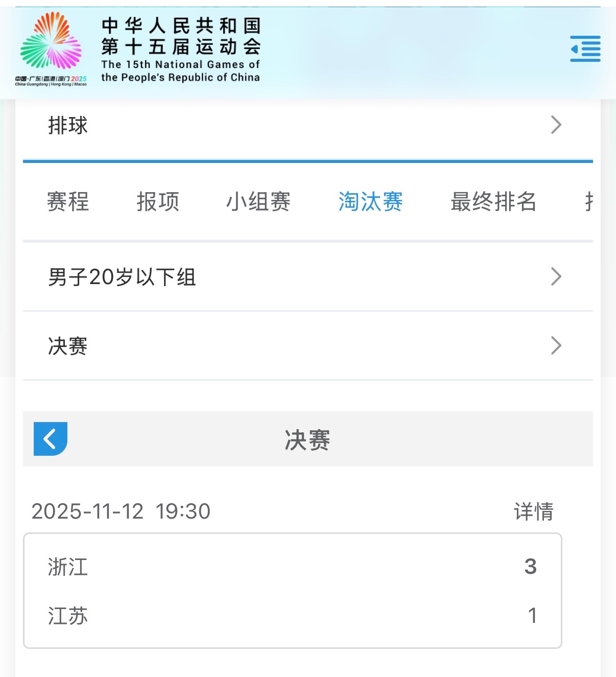
Task: Select the 江苏 team row
Action: [x=293, y=616]
